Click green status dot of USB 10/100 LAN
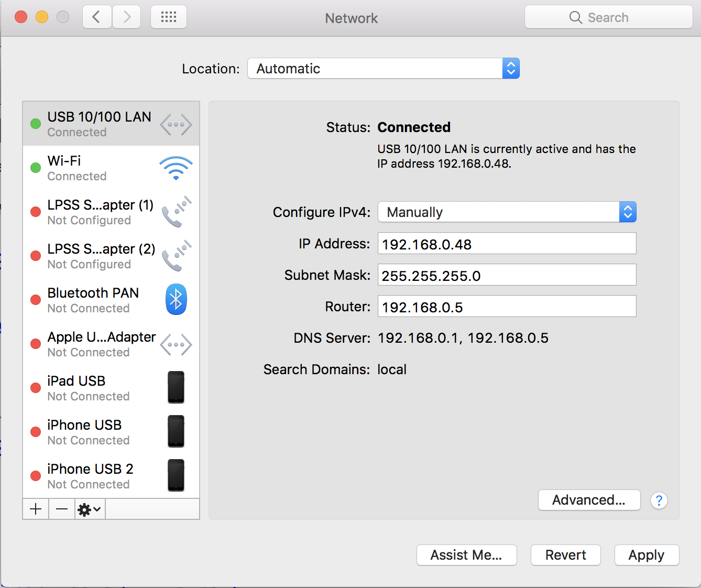This screenshot has height=588, width=701. click(x=36, y=124)
